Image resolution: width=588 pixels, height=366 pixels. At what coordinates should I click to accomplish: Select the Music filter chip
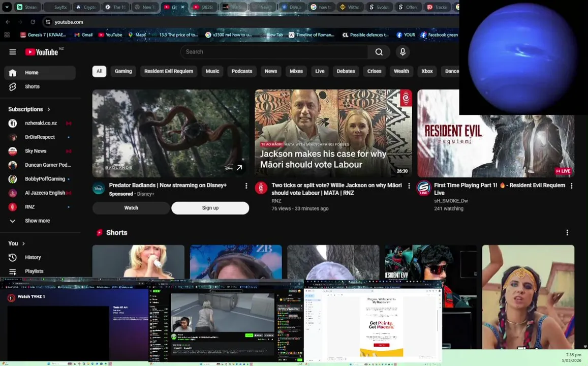tap(212, 71)
